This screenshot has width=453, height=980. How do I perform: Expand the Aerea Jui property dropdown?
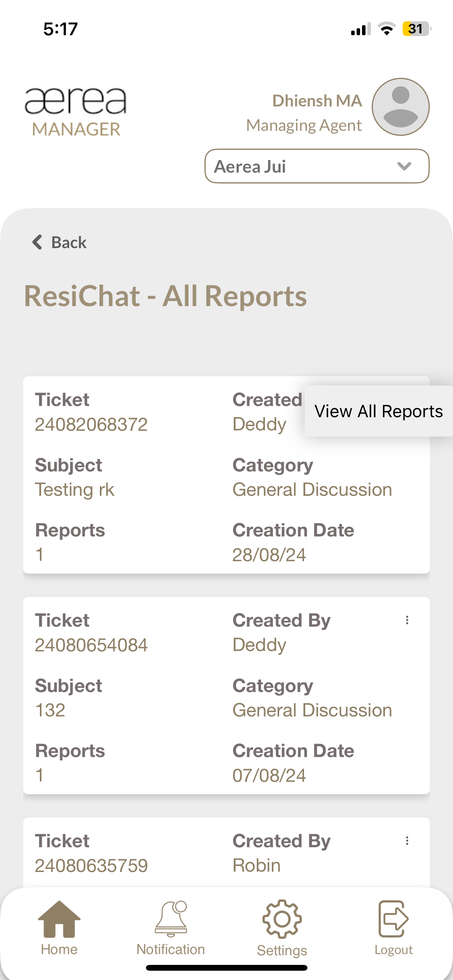[317, 166]
